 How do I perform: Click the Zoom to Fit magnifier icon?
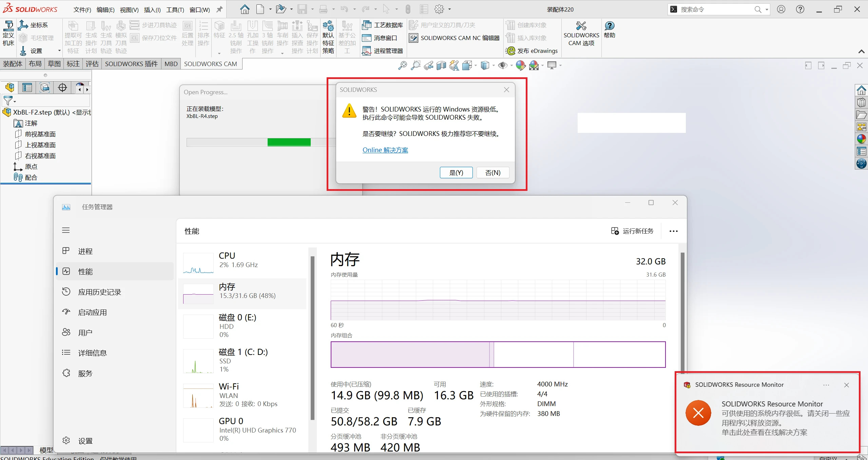point(403,65)
